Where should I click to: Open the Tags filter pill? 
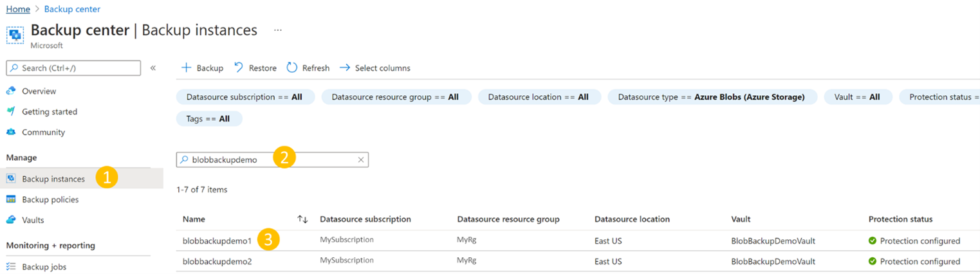(x=209, y=119)
